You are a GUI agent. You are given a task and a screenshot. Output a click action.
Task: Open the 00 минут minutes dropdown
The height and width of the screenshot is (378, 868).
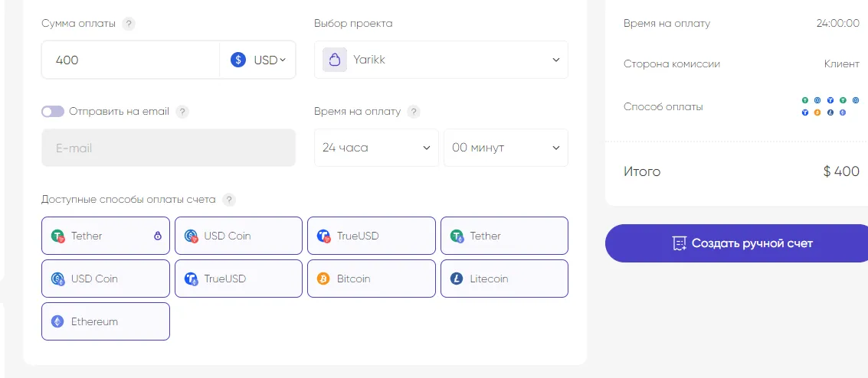click(506, 148)
